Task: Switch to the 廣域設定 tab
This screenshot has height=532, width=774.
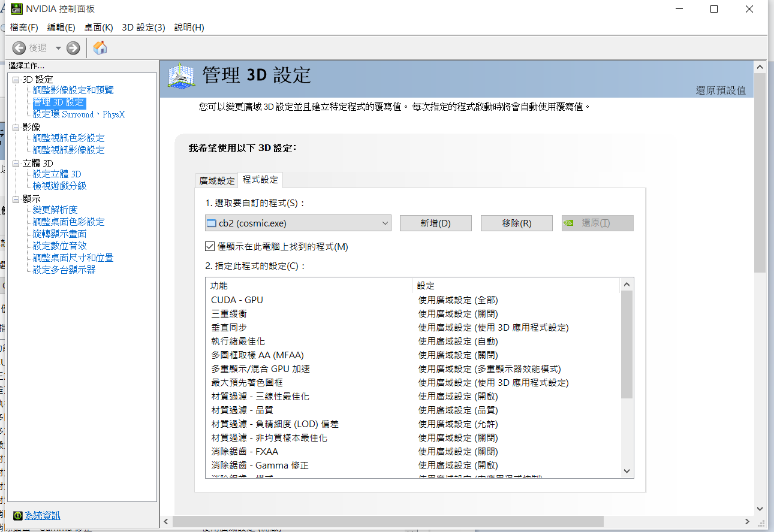Action: pos(217,180)
